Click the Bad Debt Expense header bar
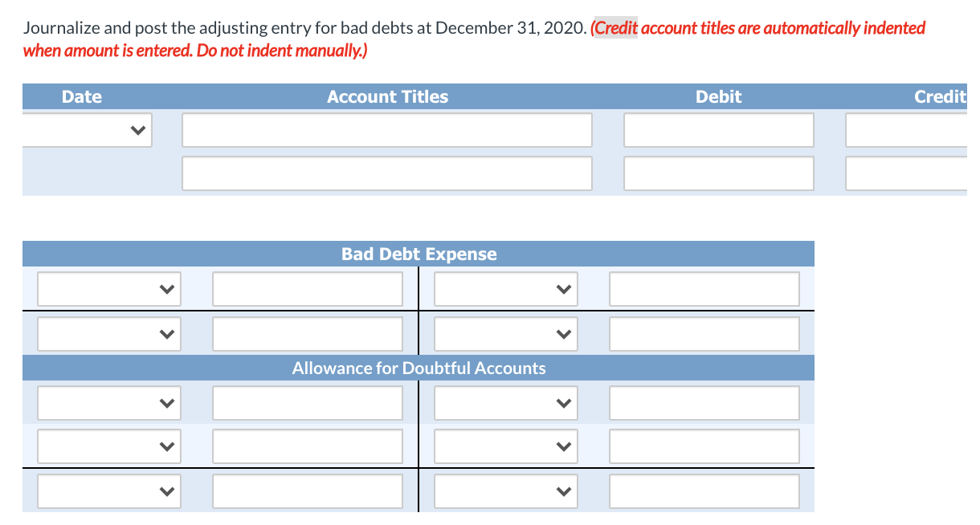This screenshot has width=980, height=525. click(x=419, y=253)
